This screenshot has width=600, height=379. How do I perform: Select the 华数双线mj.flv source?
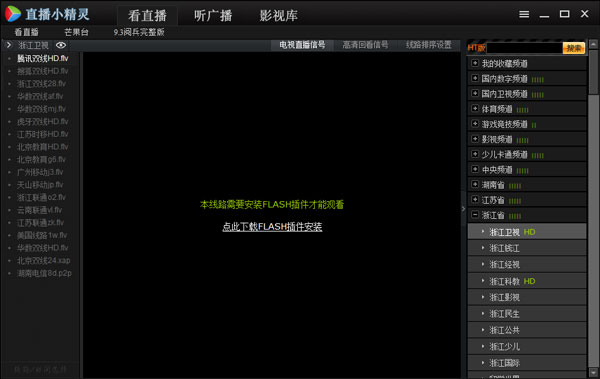41,109
